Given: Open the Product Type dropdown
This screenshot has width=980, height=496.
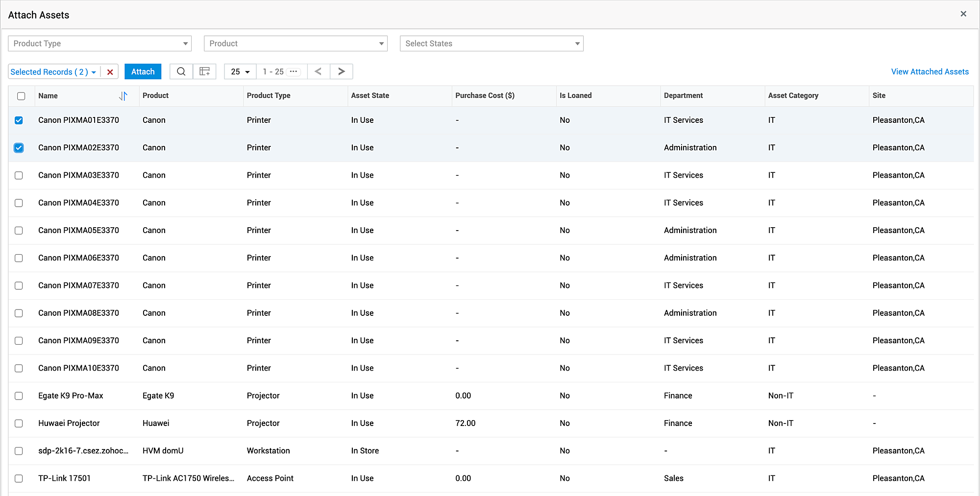Looking at the screenshot, I should (x=99, y=44).
